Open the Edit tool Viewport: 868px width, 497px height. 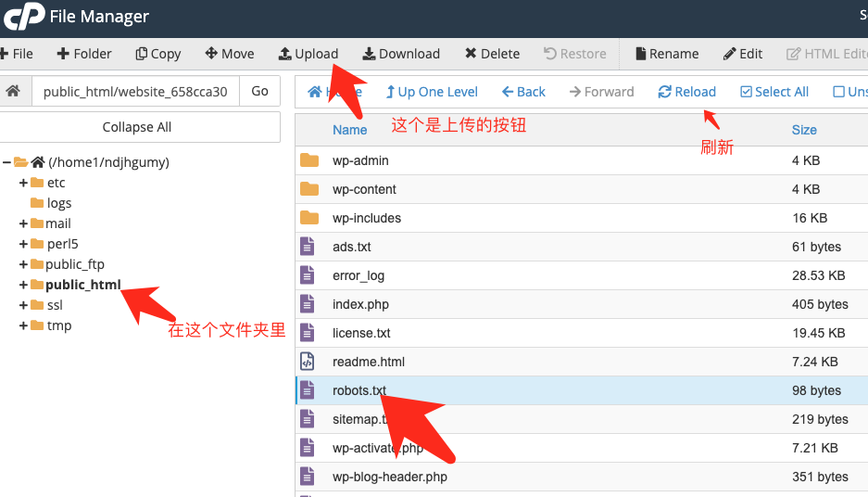point(730,54)
